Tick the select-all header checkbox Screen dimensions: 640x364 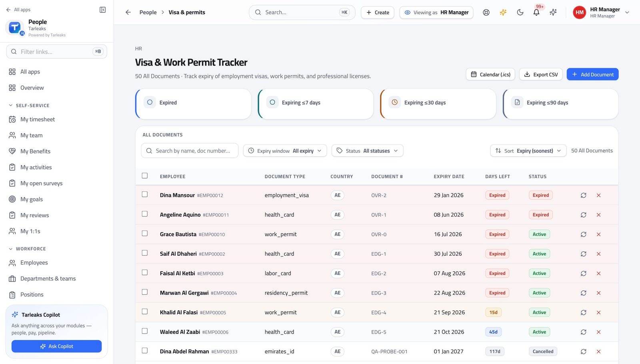click(145, 176)
